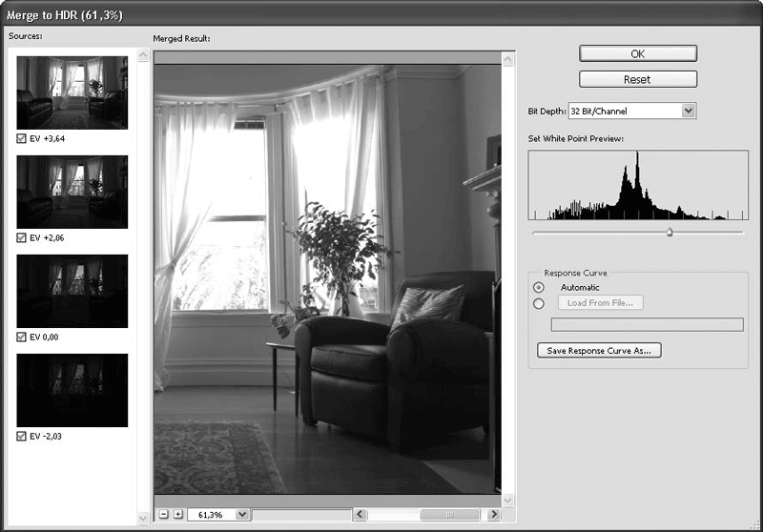
Task: Click the preview vertical scroll up arrow
Action: (x=507, y=57)
